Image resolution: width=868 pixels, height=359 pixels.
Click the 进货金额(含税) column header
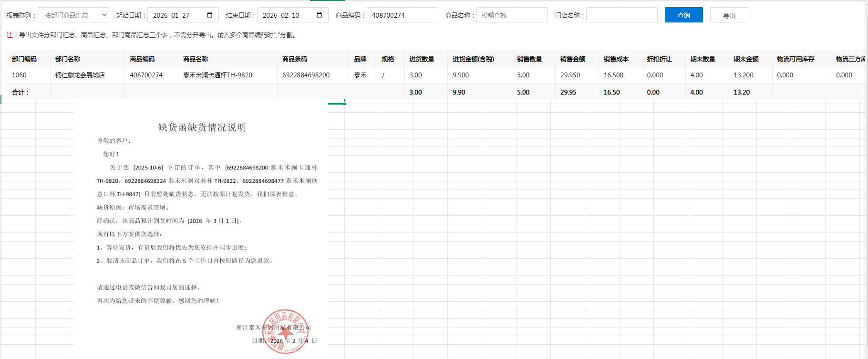coord(473,59)
